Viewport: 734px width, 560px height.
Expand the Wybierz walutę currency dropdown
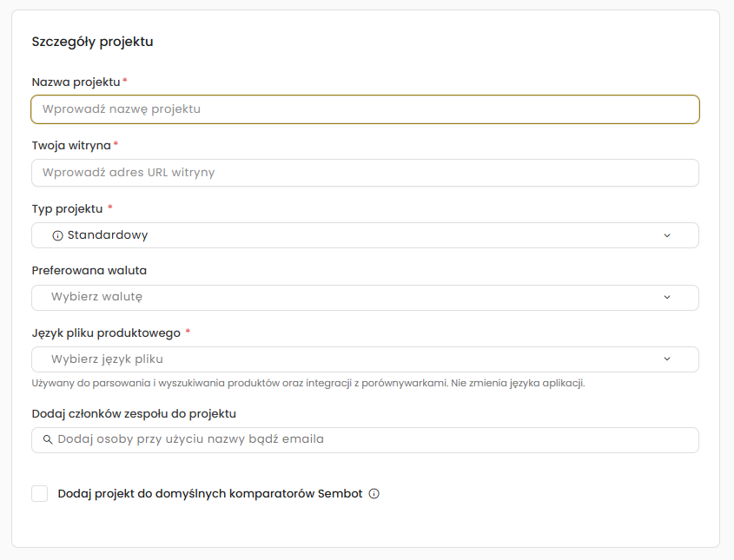pos(365,297)
